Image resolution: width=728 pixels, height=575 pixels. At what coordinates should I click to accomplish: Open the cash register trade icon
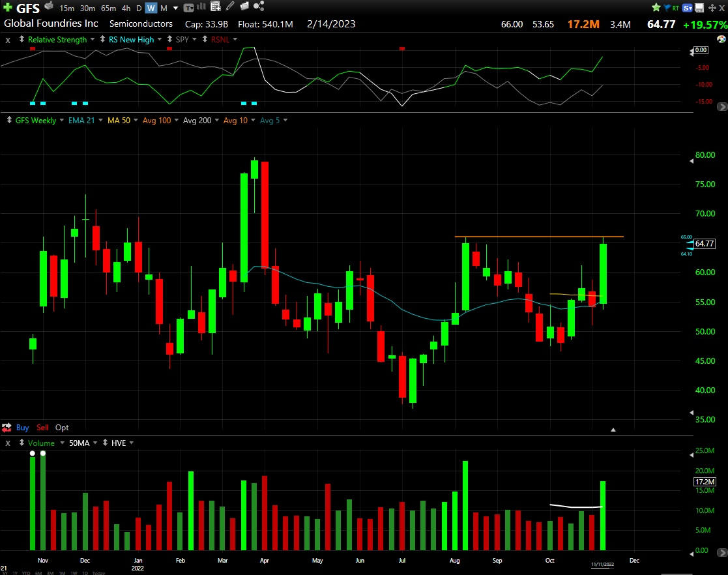click(x=49, y=7)
